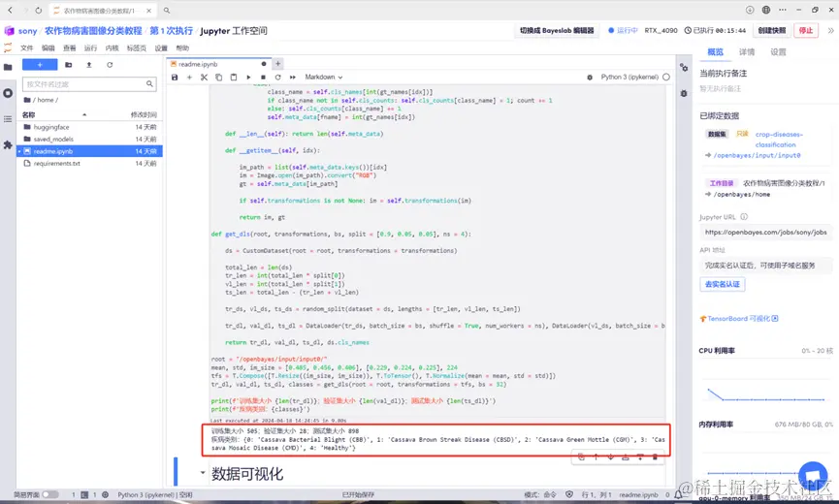The image size is (839, 504).
Task: Reload the browser page
Action: tap(39, 10)
